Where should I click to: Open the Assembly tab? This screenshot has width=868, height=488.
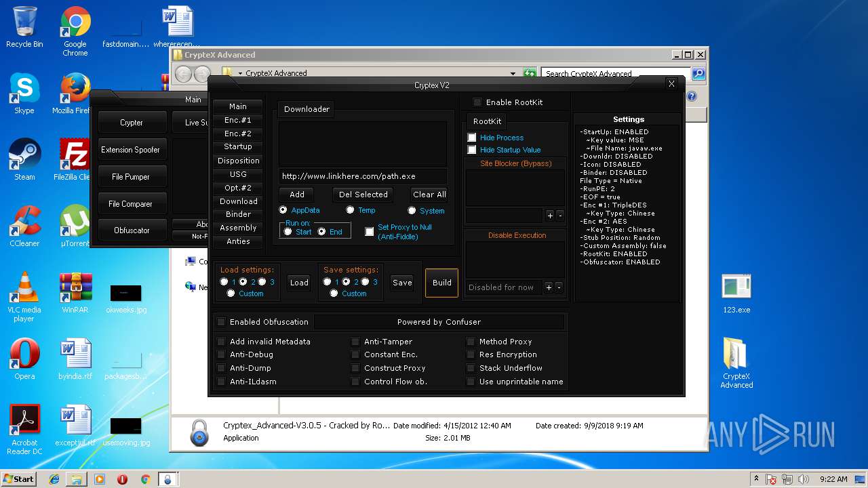click(x=238, y=228)
